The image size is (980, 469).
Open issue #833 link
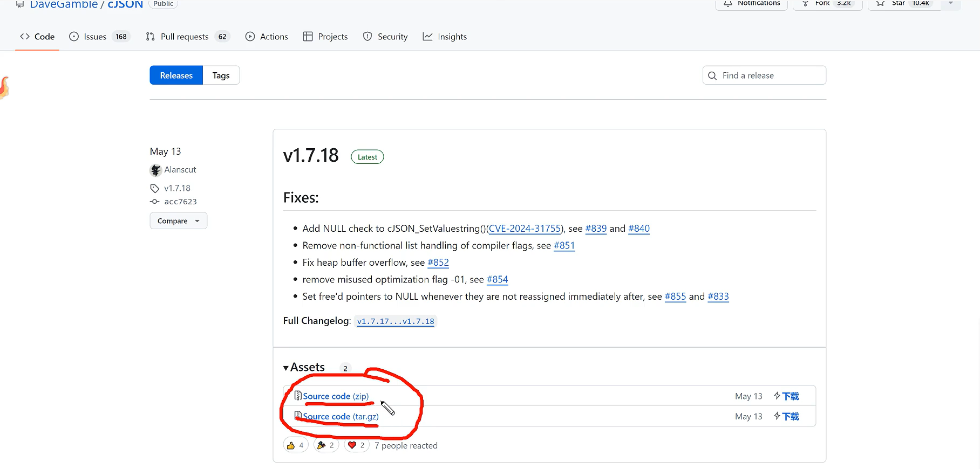coord(718,296)
